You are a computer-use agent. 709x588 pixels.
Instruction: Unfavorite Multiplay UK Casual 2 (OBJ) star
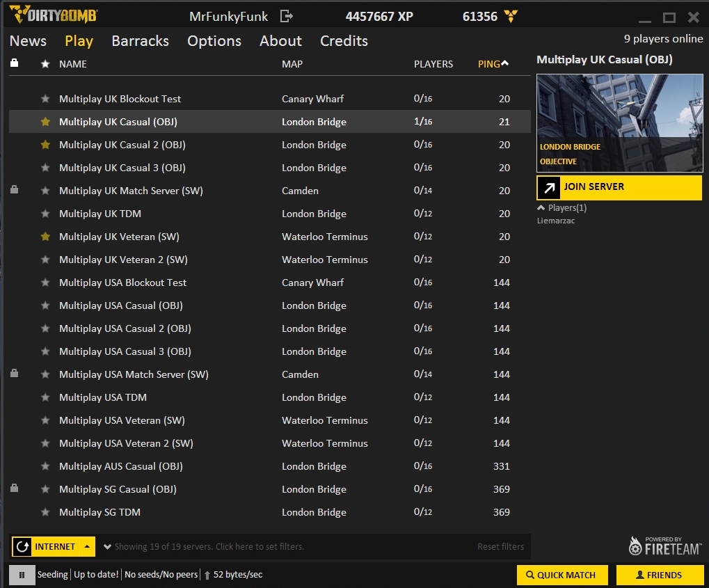point(46,145)
